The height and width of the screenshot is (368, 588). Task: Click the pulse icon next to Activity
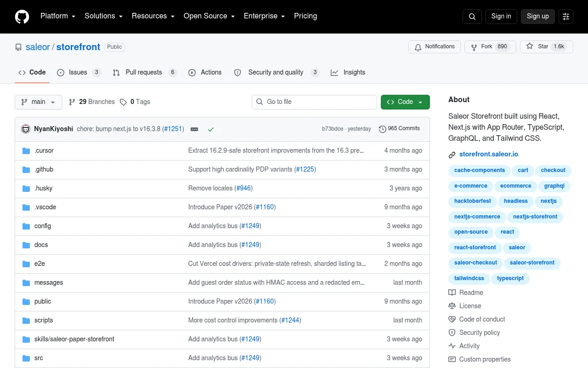tap(452, 346)
